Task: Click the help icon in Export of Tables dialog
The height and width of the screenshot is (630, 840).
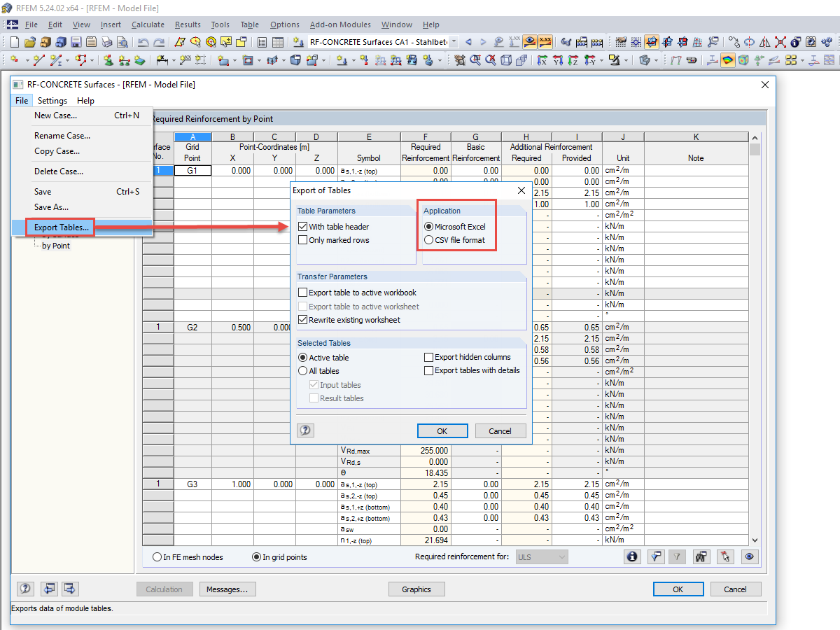Action: [305, 430]
